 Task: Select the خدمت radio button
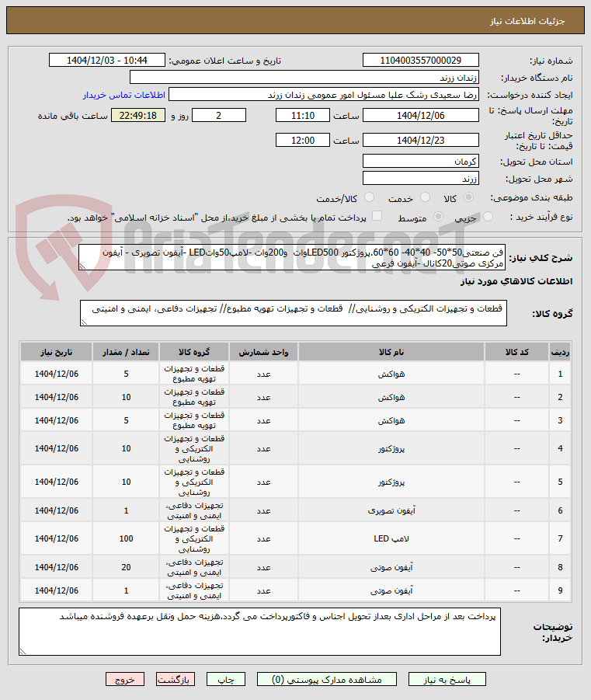coord(426,197)
